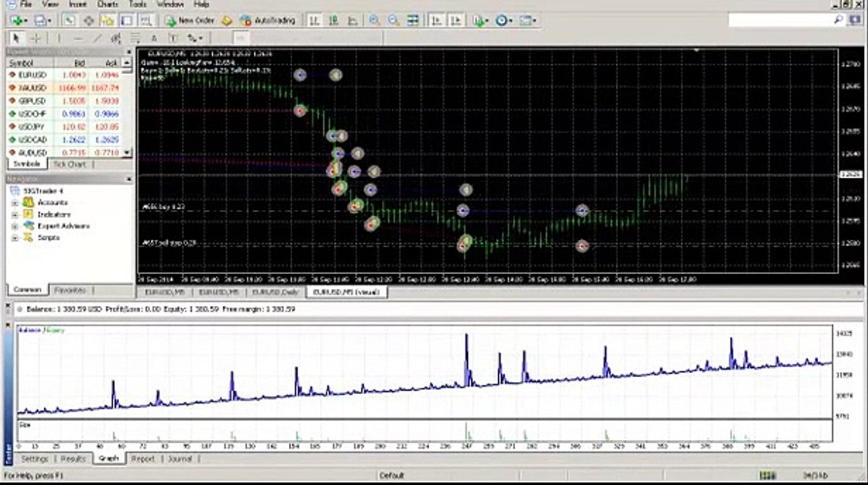868x485 pixels.
Task: Open the Tick Chart tab
Action: (x=69, y=164)
